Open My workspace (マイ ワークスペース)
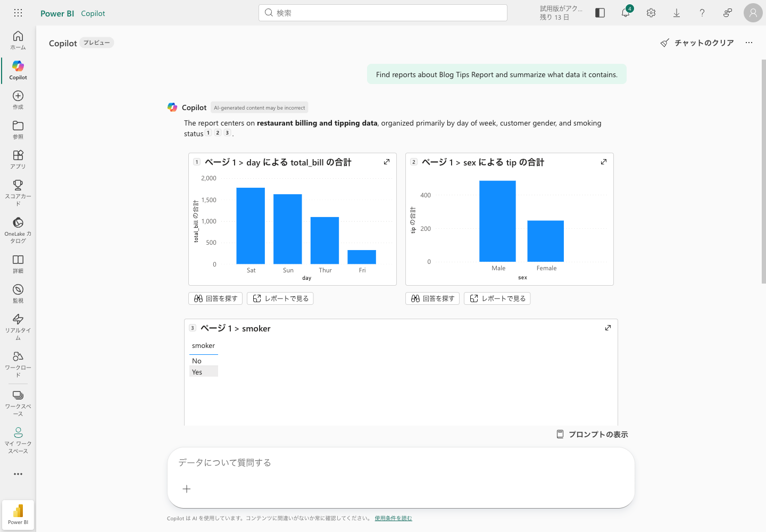Screen dimensions: 766x532 click(x=18, y=439)
